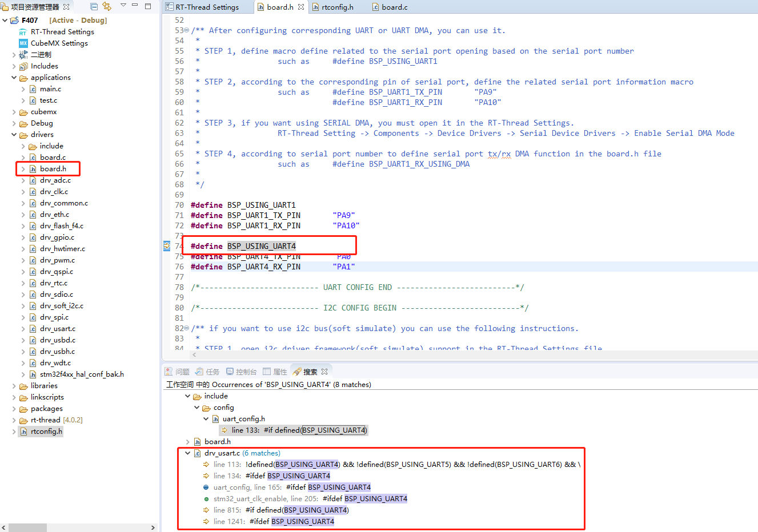Expand the Debug folder
Viewport: 758px width, 532px height.
coord(14,123)
